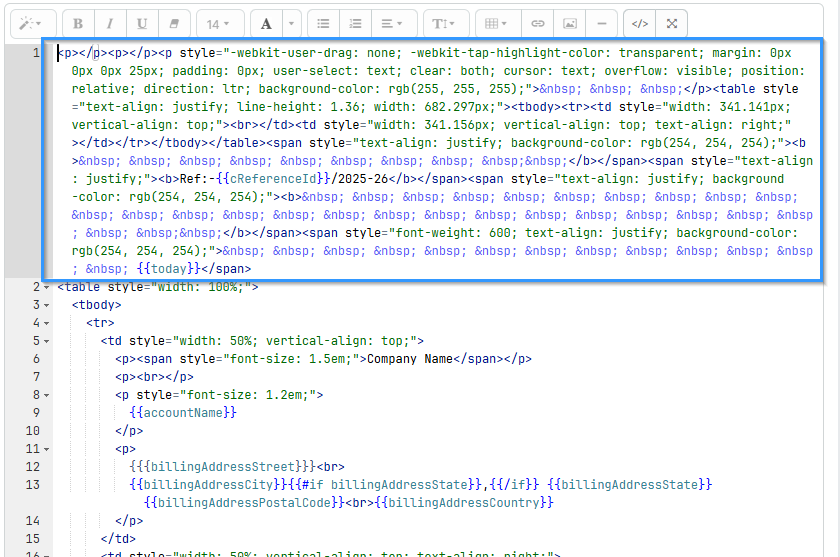The height and width of the screenshot is (557, 840).
Task: Click the {{accountName}} placeholder in the code
Action: (183, 412)
